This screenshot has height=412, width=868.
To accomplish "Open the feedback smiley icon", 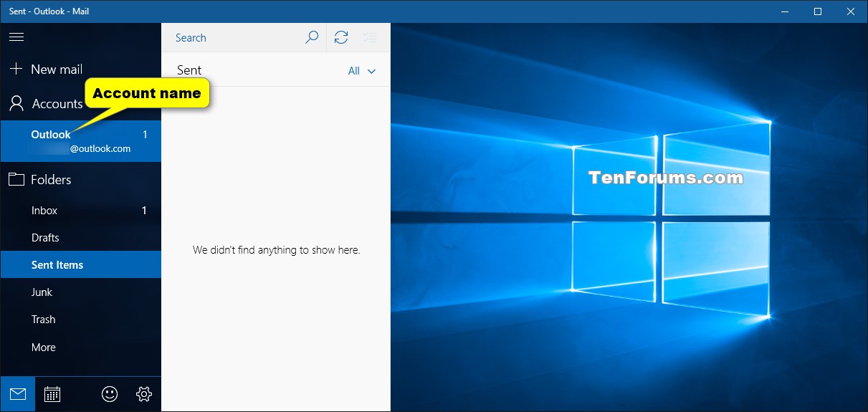I will click(x=110, y=393).
